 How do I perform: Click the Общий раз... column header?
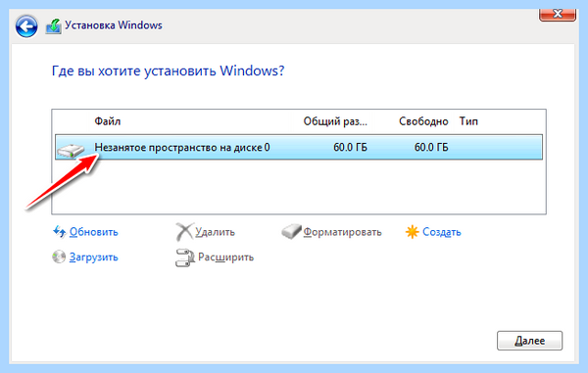pos(335,121)
